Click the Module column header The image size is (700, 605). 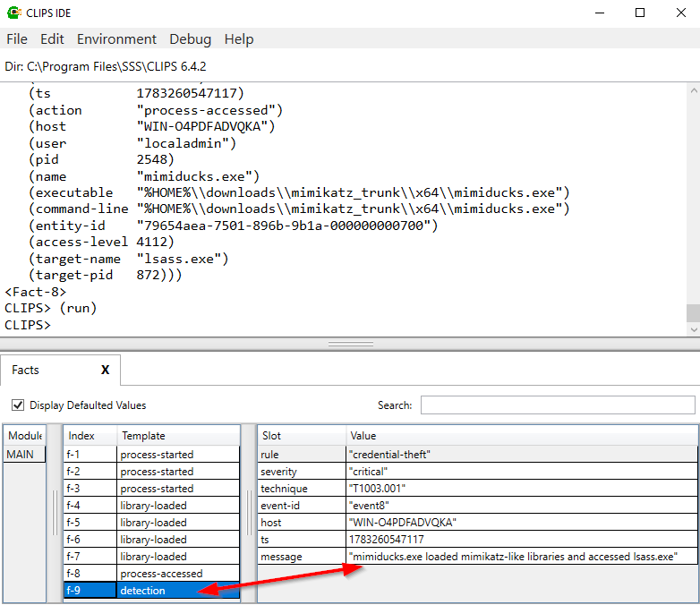click(24, 435)
